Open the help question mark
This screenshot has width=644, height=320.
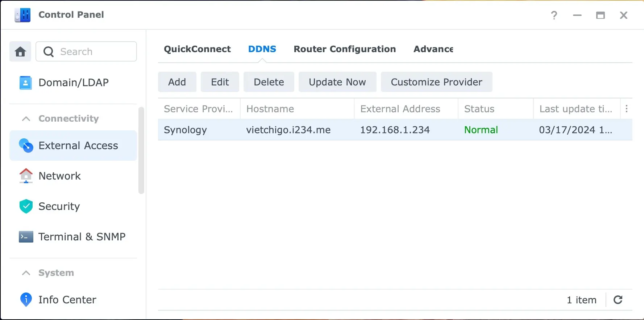pos(554,15)
